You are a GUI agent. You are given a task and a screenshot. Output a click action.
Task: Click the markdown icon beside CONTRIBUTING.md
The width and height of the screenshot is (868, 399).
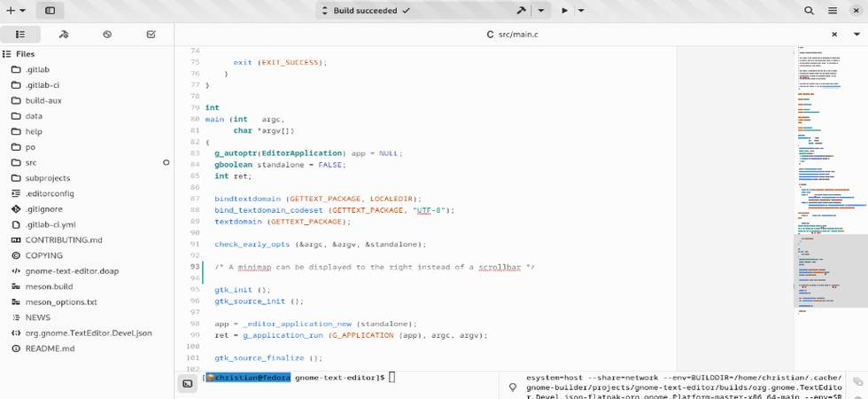(x=16, y=240)
